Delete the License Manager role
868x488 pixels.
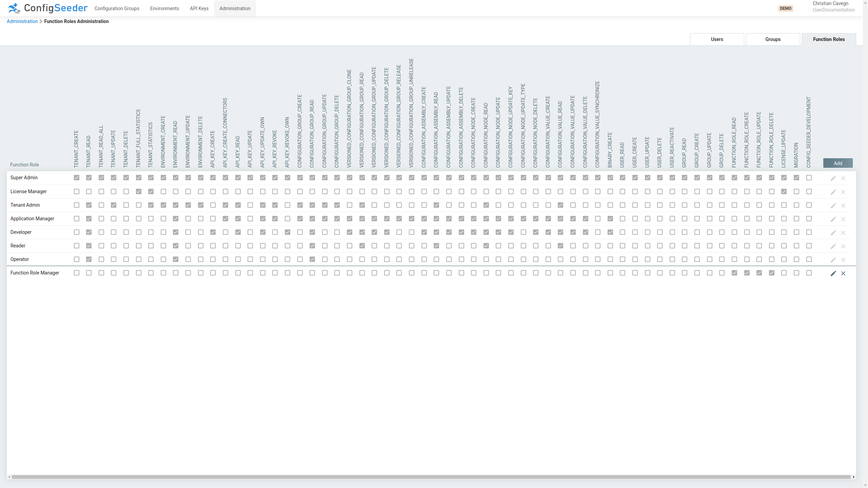[843, 192]
